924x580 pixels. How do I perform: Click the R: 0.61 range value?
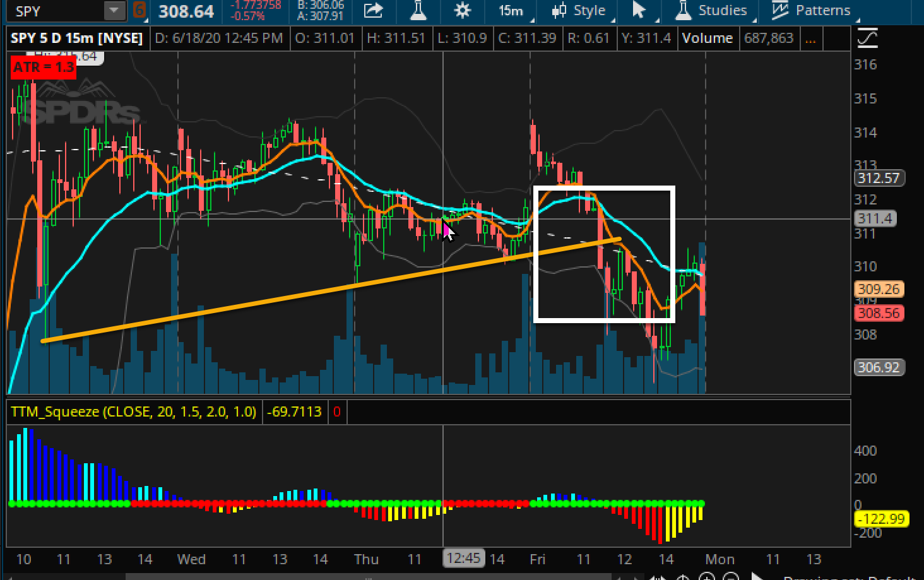[588, 38]
